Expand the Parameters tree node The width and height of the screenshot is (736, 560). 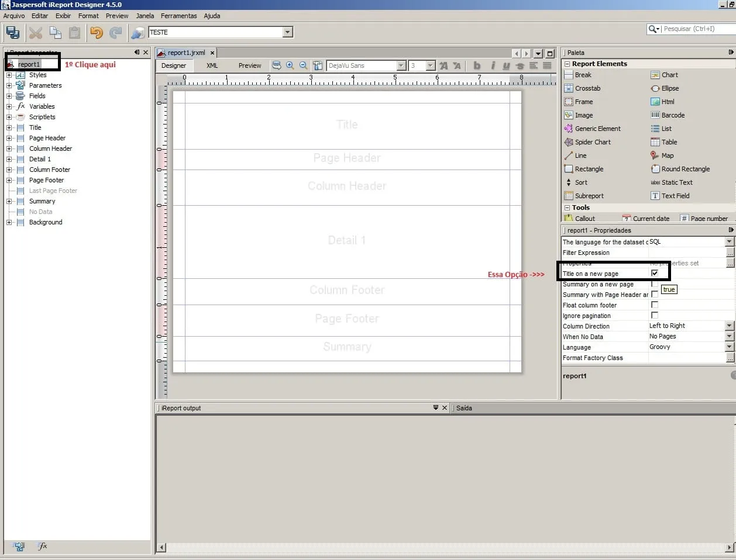click(x=9, y=85)
